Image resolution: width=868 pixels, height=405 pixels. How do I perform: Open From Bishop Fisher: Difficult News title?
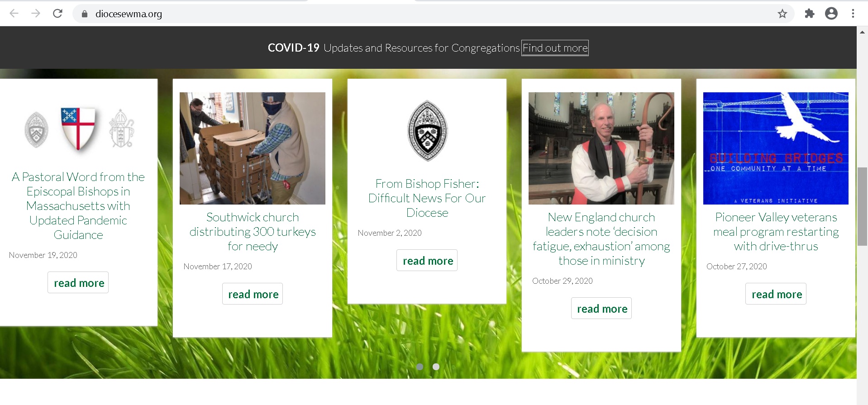coord(427,198)
